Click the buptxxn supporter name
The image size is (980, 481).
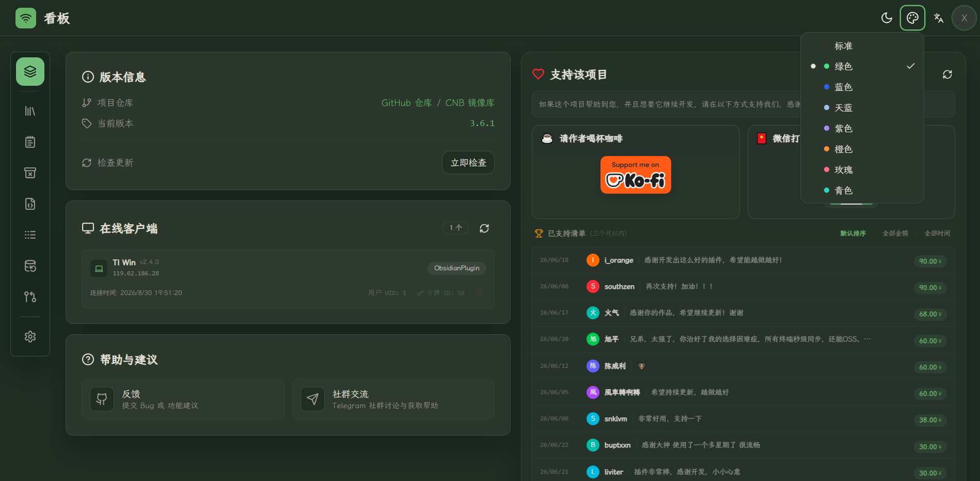[618, 445]
